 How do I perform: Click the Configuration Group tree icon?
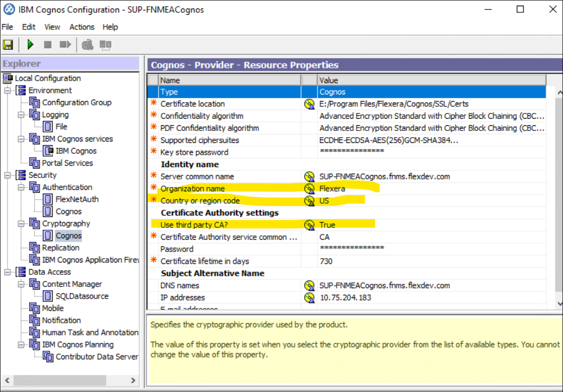coord(35,103)
